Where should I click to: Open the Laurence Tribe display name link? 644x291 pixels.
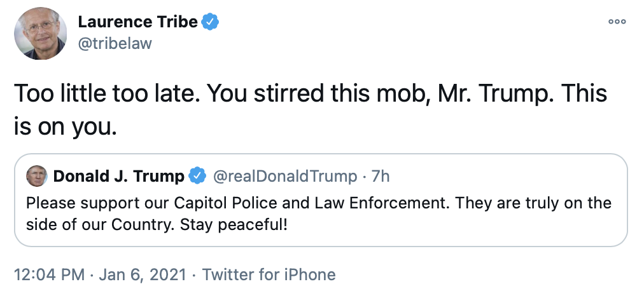138,22
